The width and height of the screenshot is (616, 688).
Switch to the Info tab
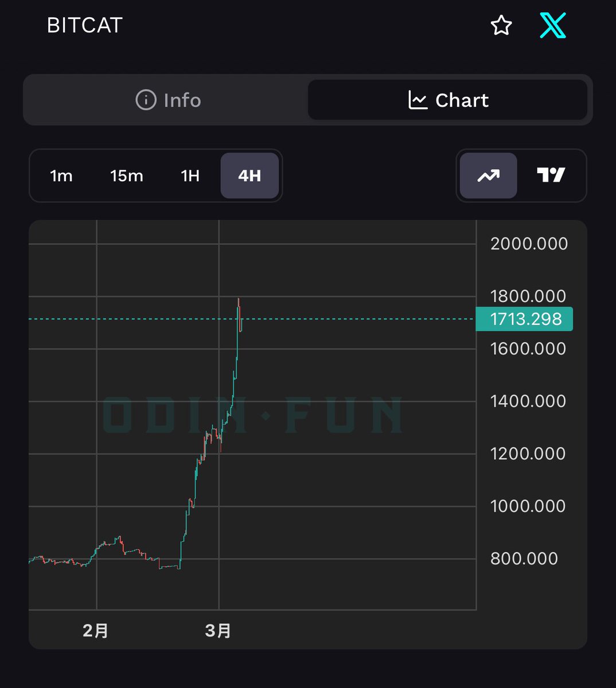coord(168,100)
